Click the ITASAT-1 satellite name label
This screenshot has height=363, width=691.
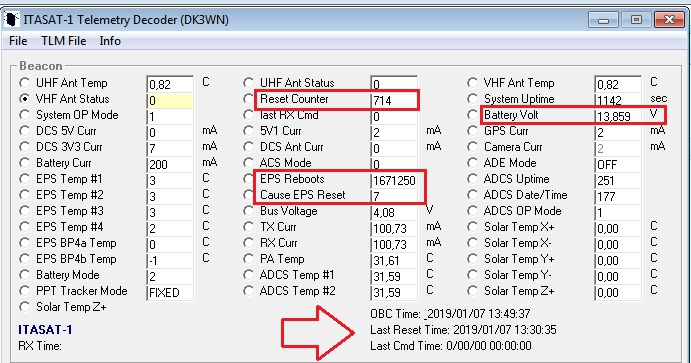click(x=45, y=330)
